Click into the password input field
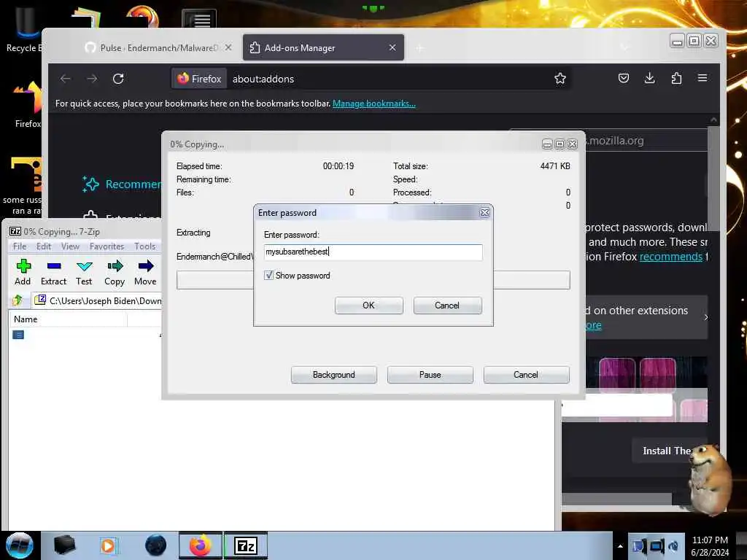The height and width of the screenshot is (560, 747). coord(373,252)
